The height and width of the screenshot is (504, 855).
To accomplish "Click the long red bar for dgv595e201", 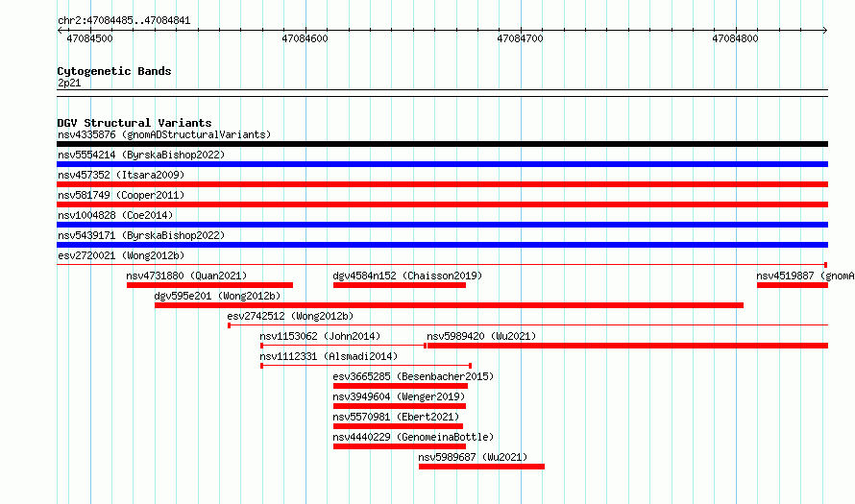I will click(x=450, y=305).
